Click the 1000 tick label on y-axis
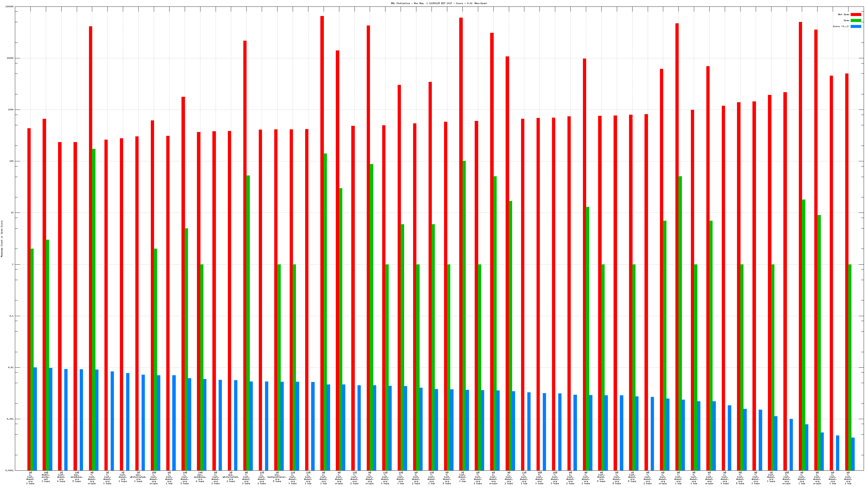The image size is (868, 488). click(11, 110)
